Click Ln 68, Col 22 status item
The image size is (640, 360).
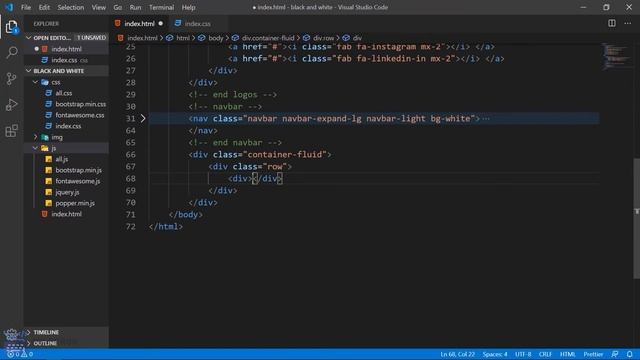click(x=457, y=354)
